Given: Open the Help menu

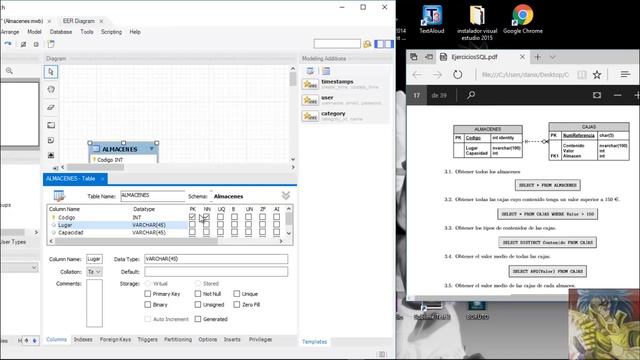Looking at the screenshot, I should pos(135,32).
